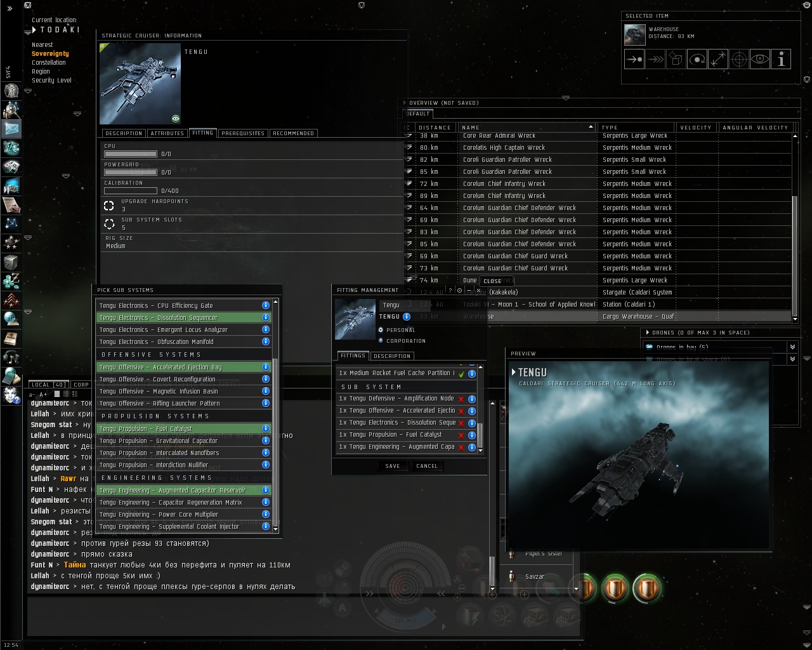Viewport: 812px width, 650px height.
Task: Switch to Corp chat tab
Action: tap(81, 385)
